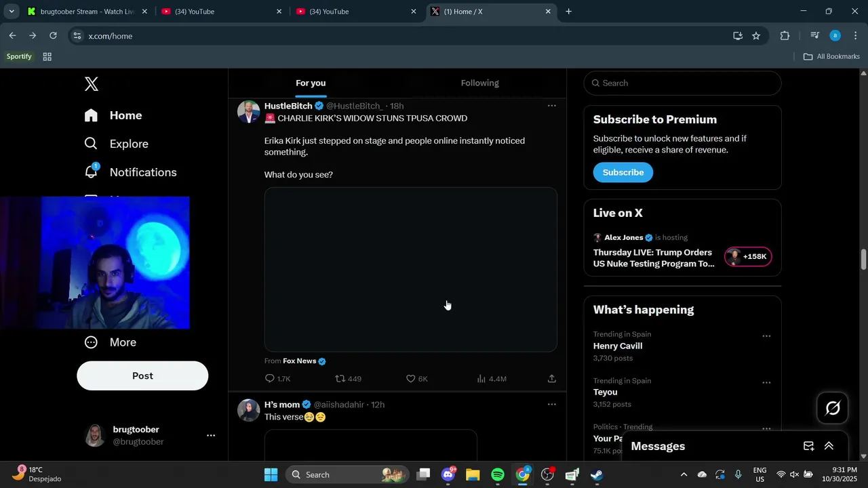This screenshot has width=868, height=488.
Task: Open Chrome tab search dropdown
Action: [12, 12]
